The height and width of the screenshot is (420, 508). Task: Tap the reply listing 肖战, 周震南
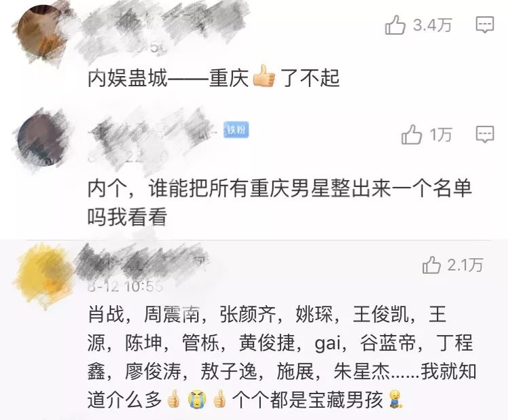(281, 357)
